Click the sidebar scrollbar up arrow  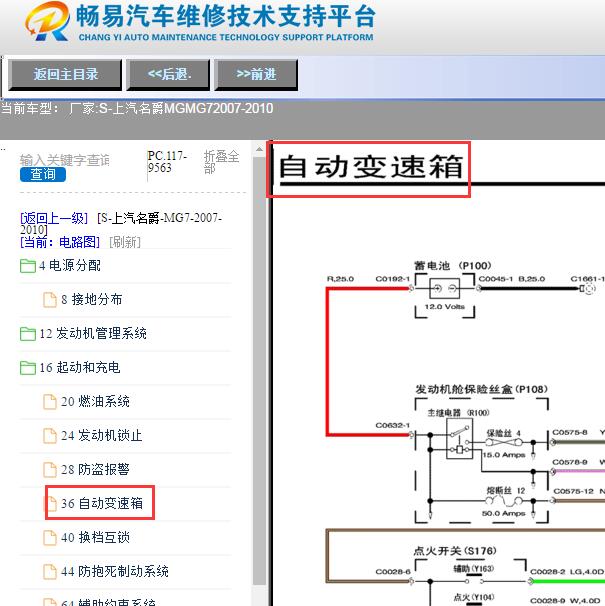(259, 149)
